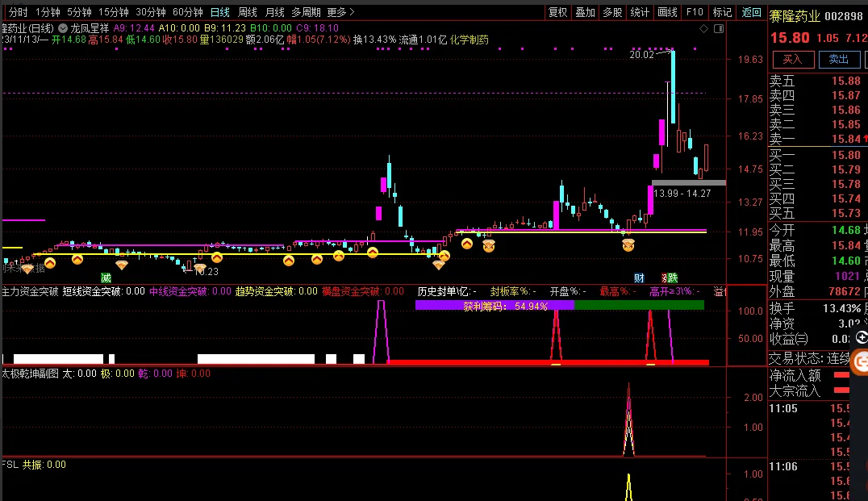The image size is (868, 501).
Task: Open F10 company information
Action: coord(694,12)
